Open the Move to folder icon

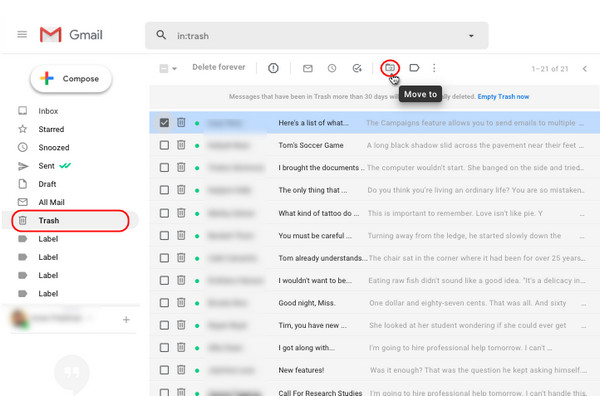tap(390, 68)
